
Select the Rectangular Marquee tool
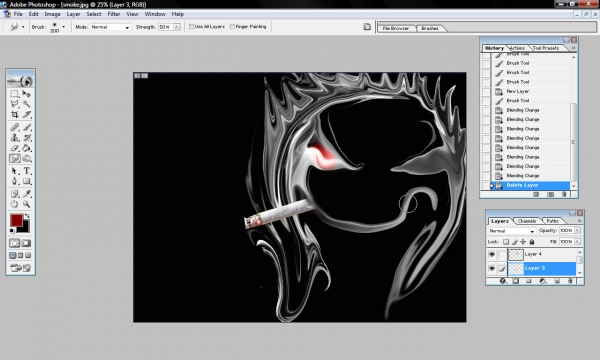(x=15, y=94)
